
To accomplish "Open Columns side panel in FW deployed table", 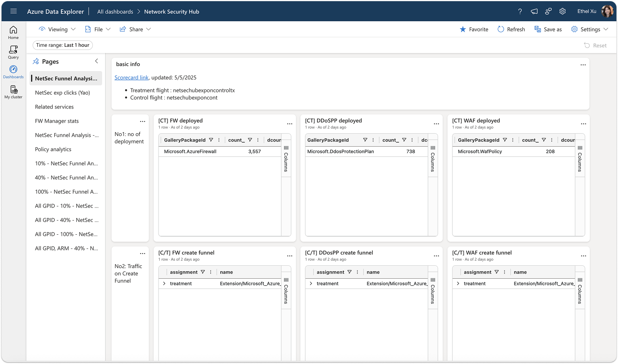I will (286, 159).
